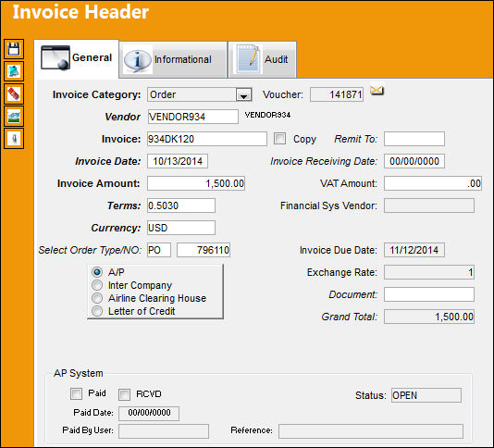Click the Remit To input box
The height and width of the screenshot is (448, 494).
[x=414, y=139]
